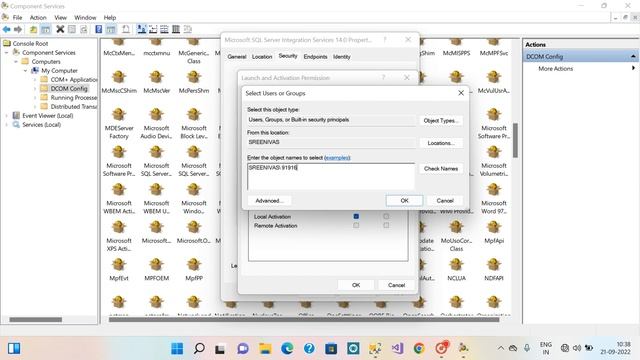640x360 pixels.
Task: Expand the Running Processes node
Action: coord(35,98)
